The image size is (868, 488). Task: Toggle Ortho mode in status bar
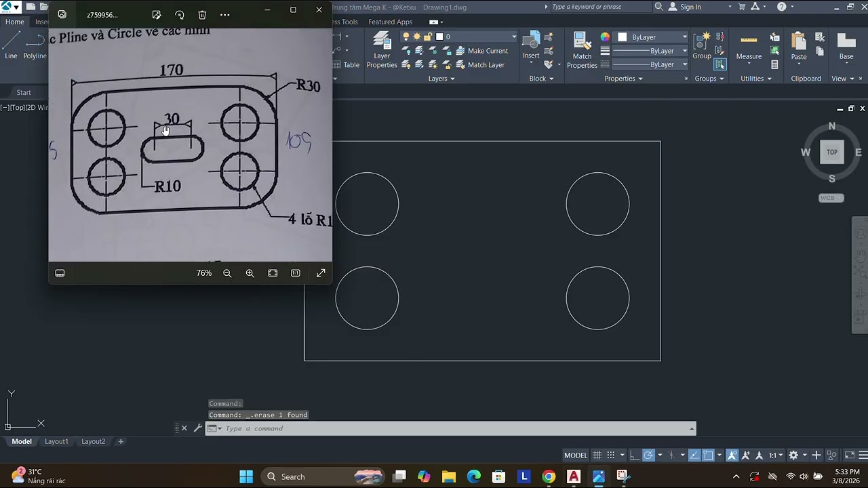(634, 455)
